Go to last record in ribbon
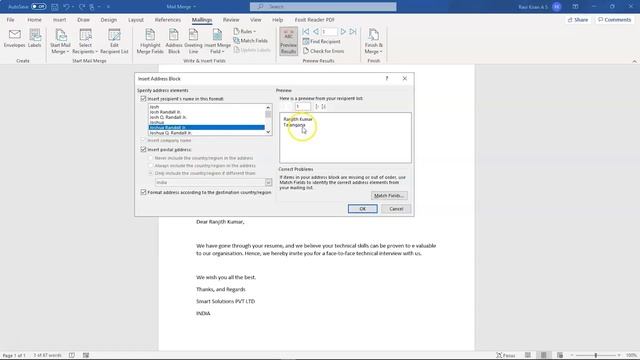The width and height of the screenshot is (640, 360). pyautogui.click(x=353, y=31)
